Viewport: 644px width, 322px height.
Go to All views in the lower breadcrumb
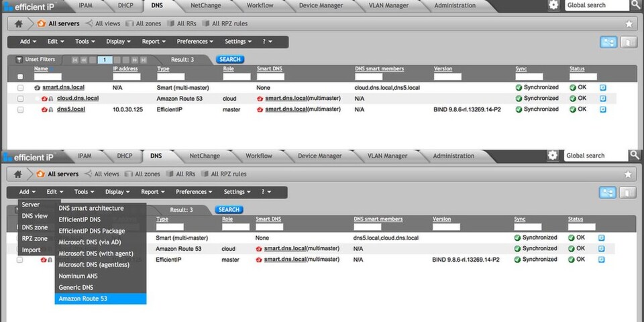[x=102, y=174]
